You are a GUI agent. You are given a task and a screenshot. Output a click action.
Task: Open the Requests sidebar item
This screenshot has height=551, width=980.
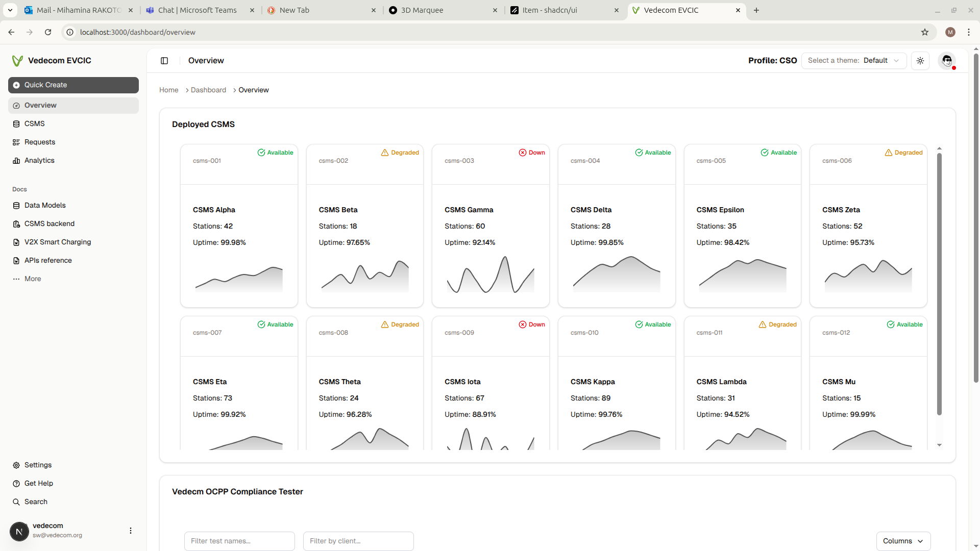point(40,142)
